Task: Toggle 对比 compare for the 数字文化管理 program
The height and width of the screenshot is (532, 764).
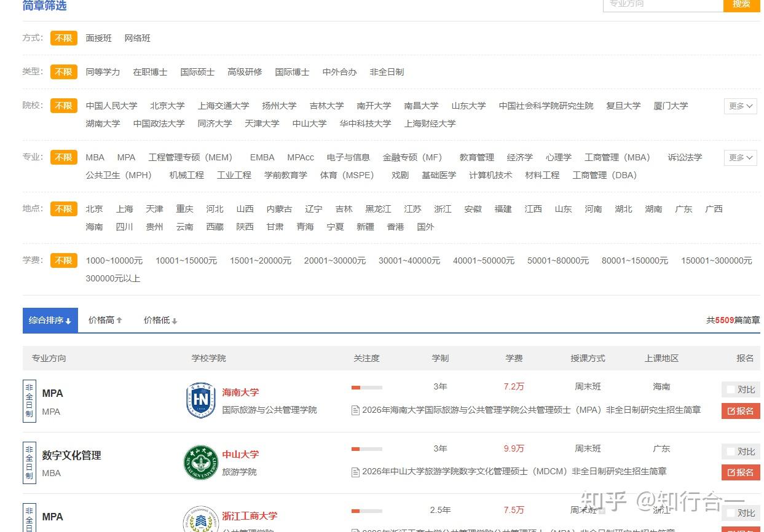Action: [x=740, y=451]
